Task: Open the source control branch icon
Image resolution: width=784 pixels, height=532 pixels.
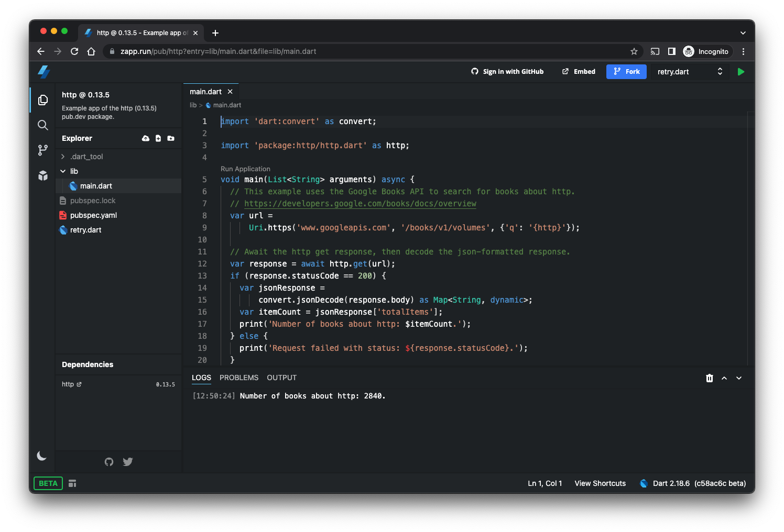Action: pos(43,150)
